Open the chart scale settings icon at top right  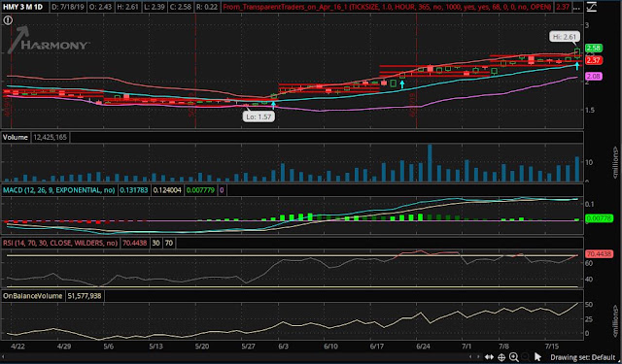coord(592,7)
